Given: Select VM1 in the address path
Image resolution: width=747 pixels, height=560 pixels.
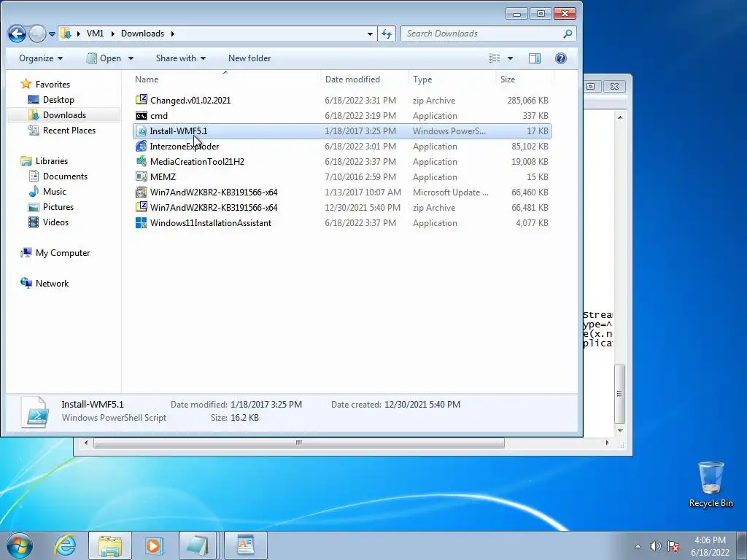Looking at the screenshot, I should point(95,34).
